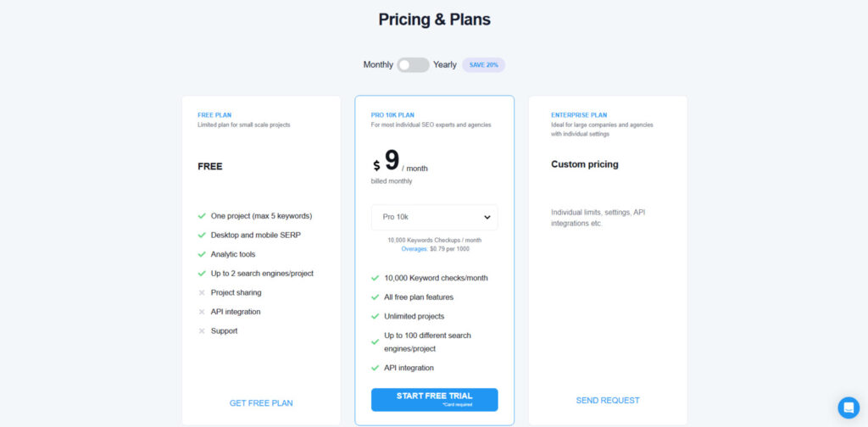Click the X icon next to Support
868x427 pixels.
point(202,330)
